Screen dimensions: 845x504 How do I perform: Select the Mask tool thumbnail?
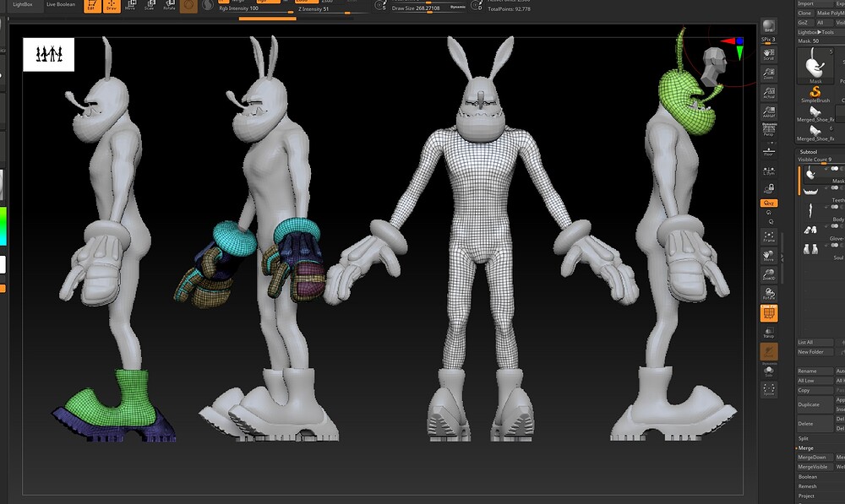815,65
